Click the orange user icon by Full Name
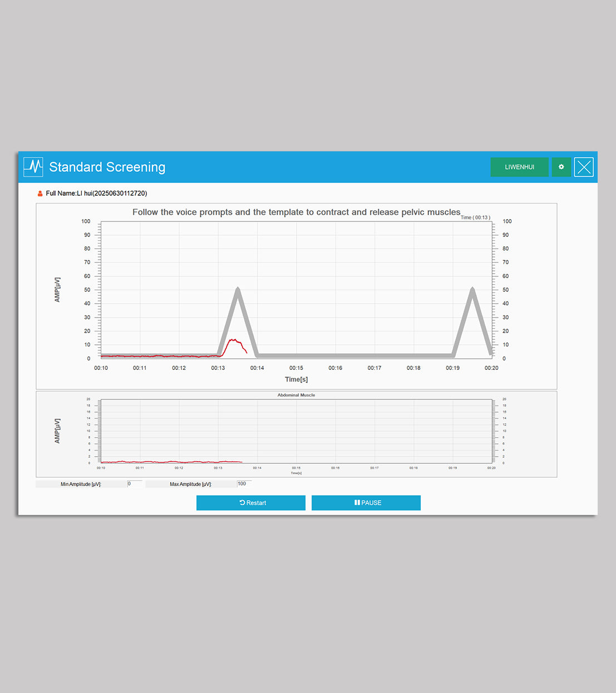The image size is (616, 693). [x=40, y=194]
